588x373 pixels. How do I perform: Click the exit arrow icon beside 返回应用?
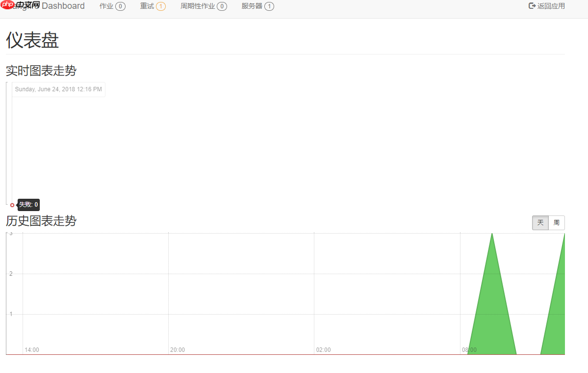[532, 5]
